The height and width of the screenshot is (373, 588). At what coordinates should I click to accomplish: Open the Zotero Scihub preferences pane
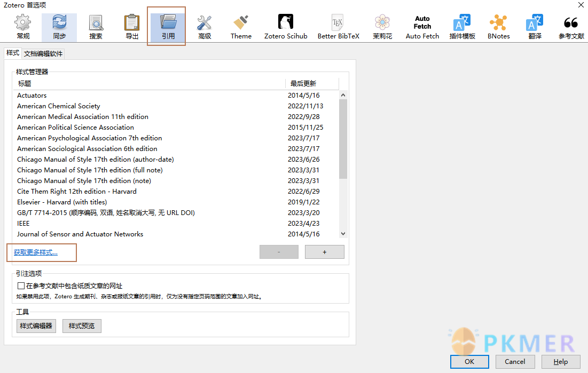[286, 27]
